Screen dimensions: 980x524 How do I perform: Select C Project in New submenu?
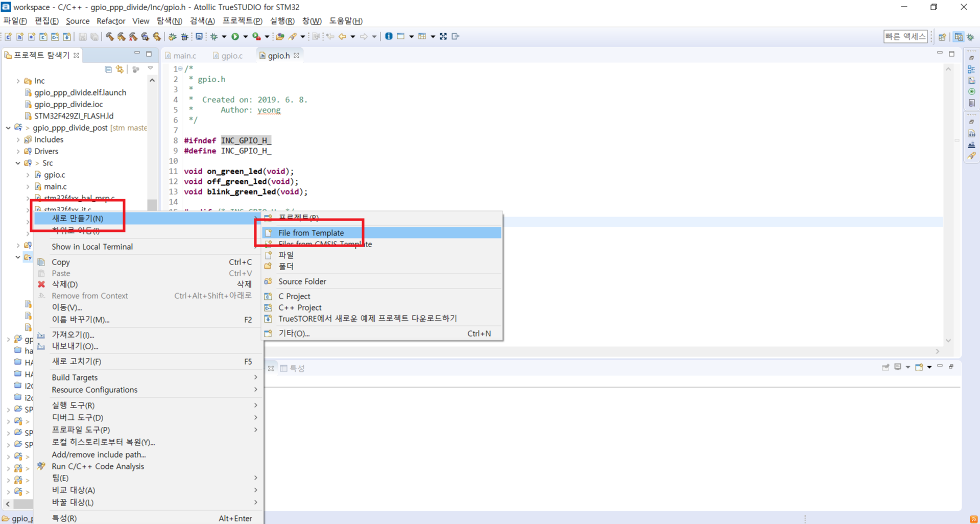[x=381, y=296]
